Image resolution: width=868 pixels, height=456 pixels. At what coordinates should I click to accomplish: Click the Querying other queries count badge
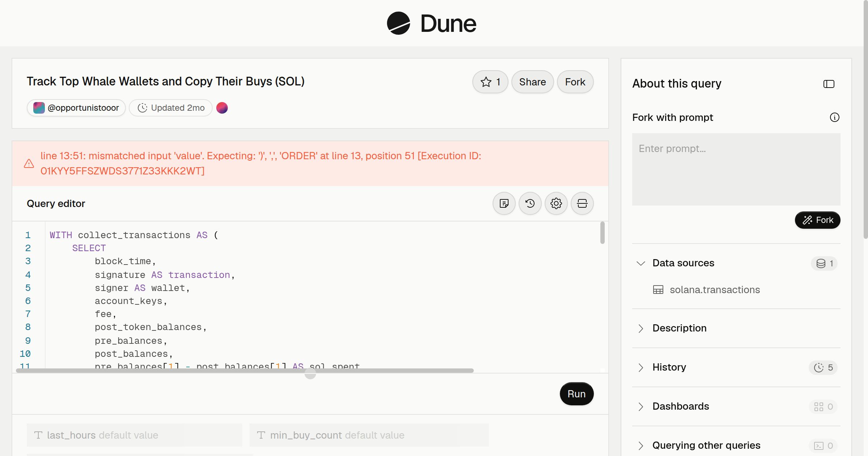[823, 446]
